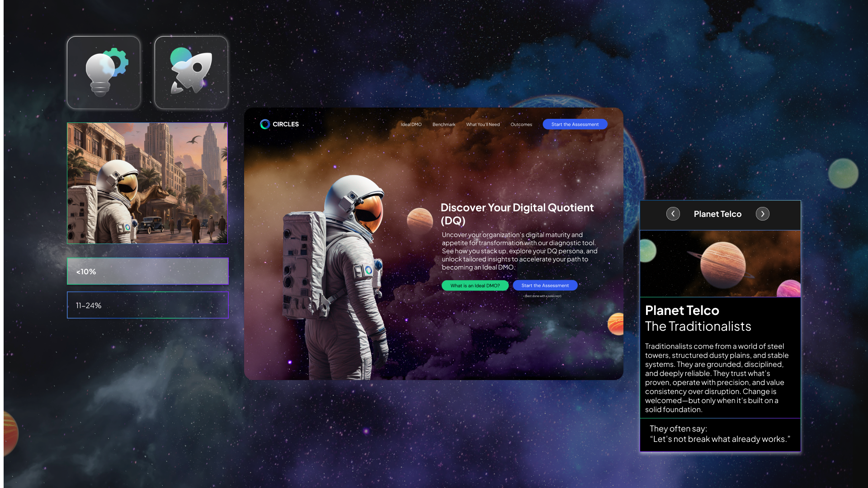Open the Benchmark nav item
This screenshot has height=488, width=868.
(x=443, y=124)
